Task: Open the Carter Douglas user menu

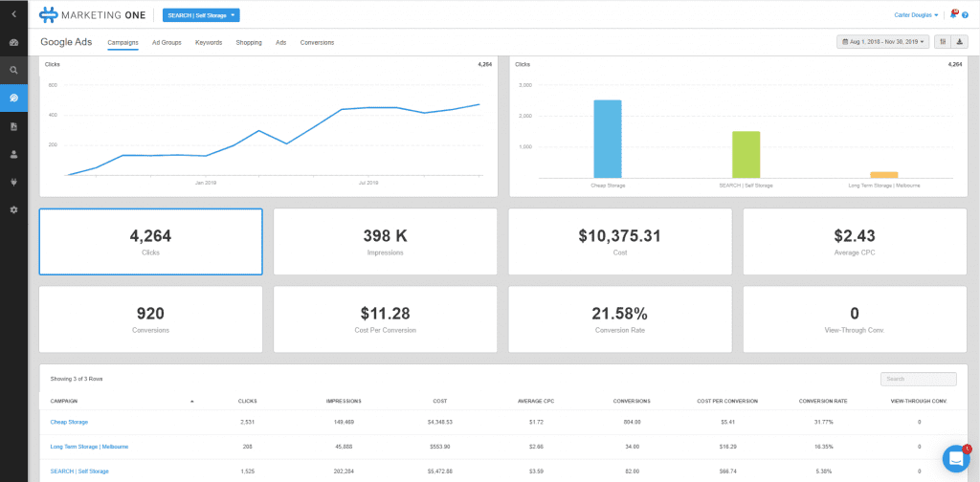Action: coord(916,15)
